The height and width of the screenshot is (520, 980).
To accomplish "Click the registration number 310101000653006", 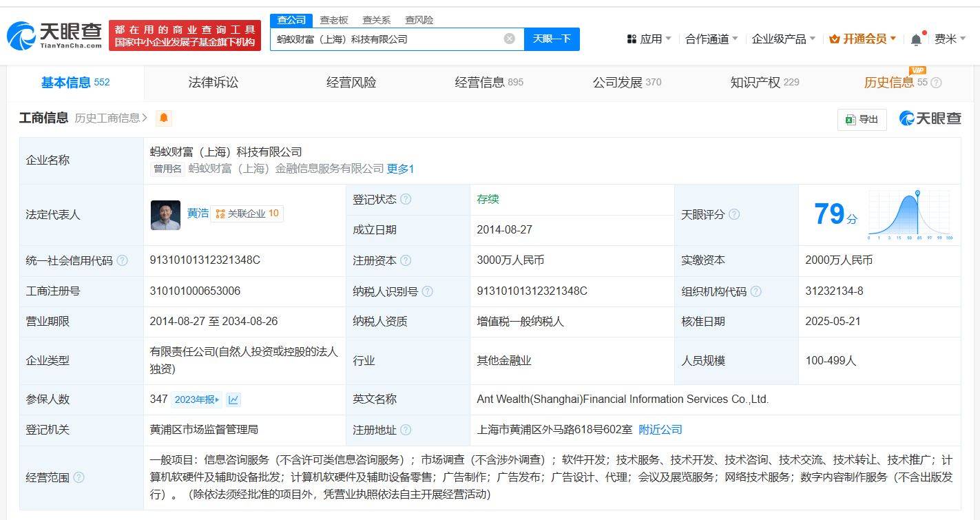I will pyautogui.click(x=195, y=291).
